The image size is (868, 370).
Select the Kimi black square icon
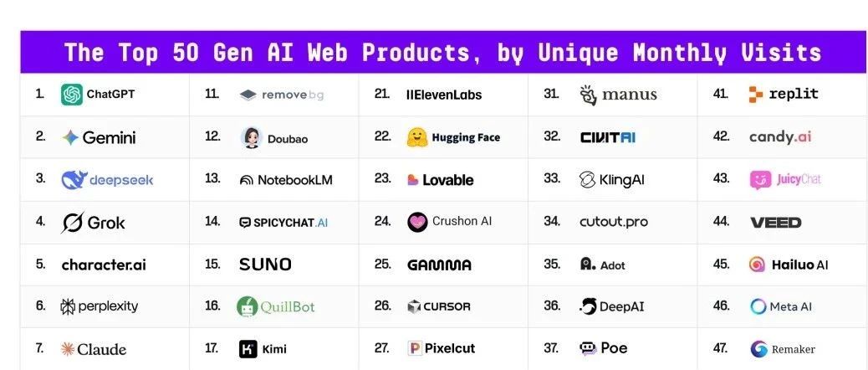coord(248,349)
